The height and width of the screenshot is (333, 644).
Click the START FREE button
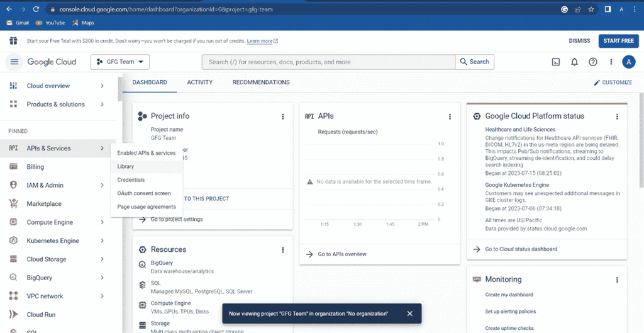619,41
